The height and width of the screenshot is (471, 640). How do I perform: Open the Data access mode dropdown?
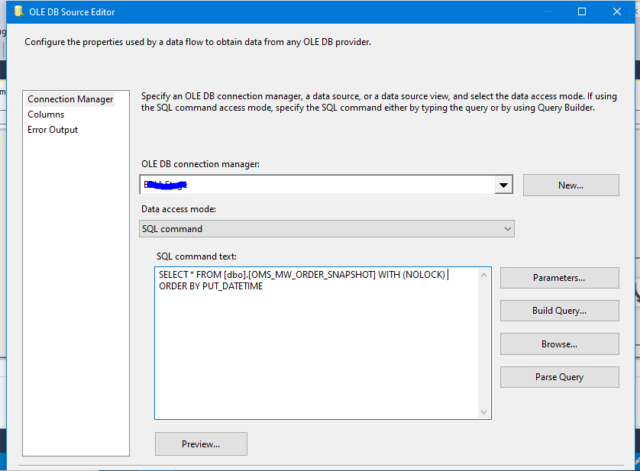327,229
